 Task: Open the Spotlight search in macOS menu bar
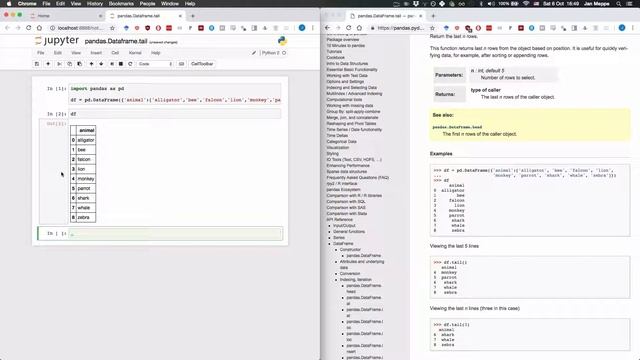click(x=619, y=4)
